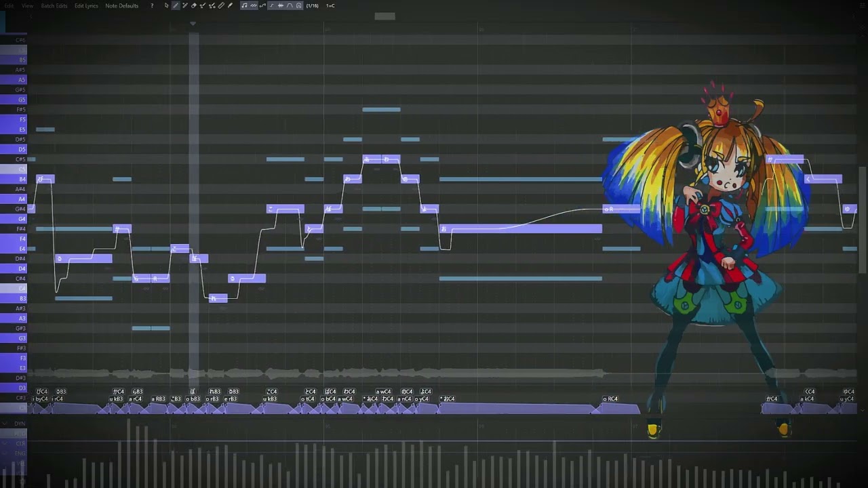The image size is (868, 488).
Task: Click the G4 piano key
Action: (x=14, y=219)
